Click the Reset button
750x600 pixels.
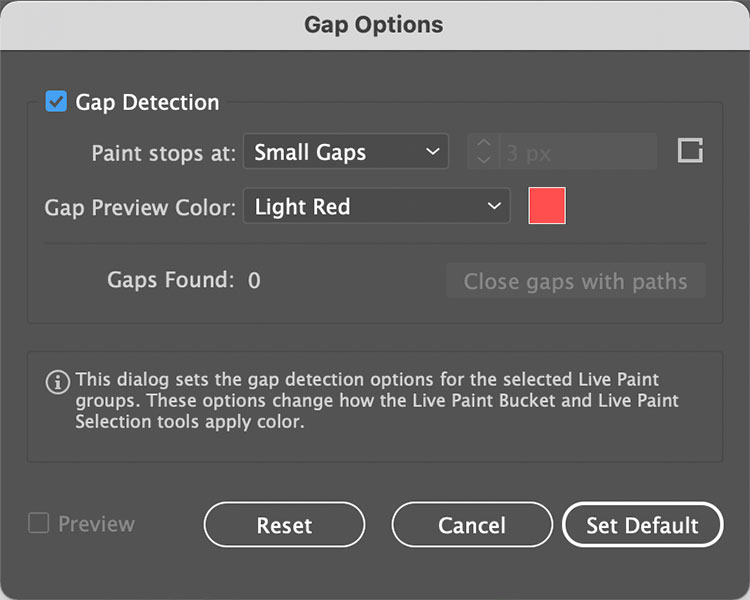284,525
